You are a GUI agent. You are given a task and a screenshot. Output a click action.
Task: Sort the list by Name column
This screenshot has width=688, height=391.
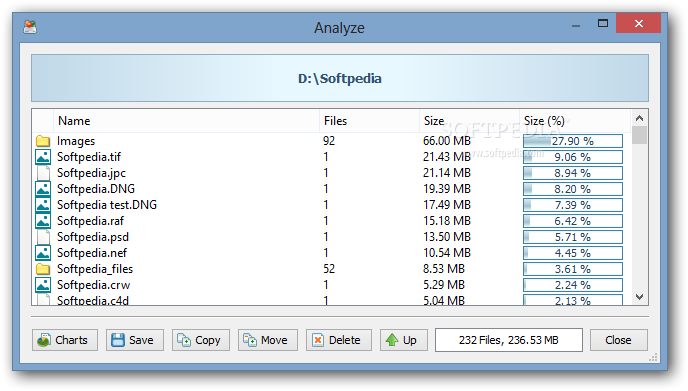tap(186, 121)
